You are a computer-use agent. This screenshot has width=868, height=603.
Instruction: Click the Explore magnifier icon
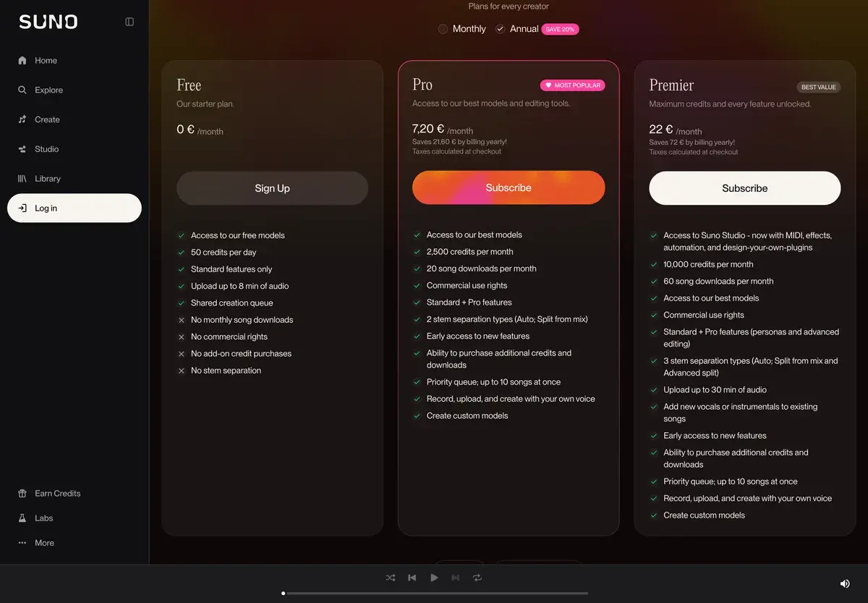[22, 90]
